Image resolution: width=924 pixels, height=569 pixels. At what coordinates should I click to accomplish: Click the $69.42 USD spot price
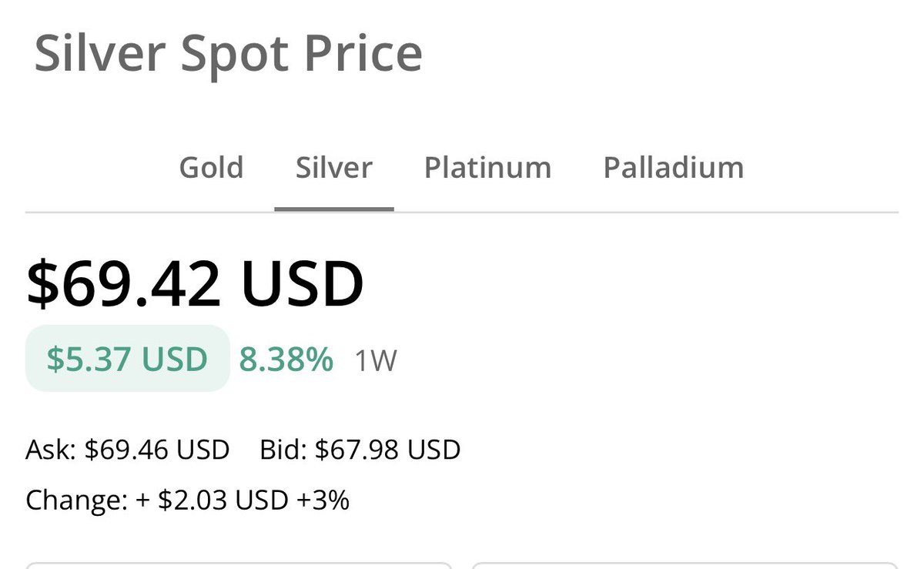point(195,284)
